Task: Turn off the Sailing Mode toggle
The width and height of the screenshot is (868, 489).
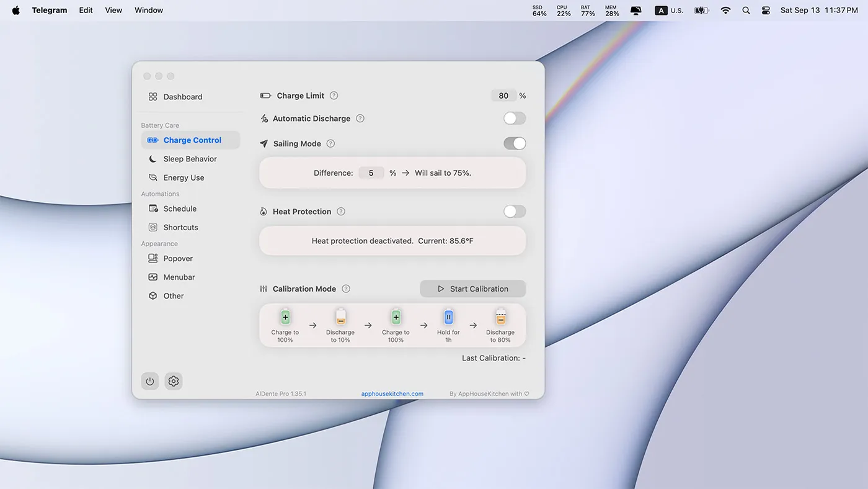Action: pos(515,143)
